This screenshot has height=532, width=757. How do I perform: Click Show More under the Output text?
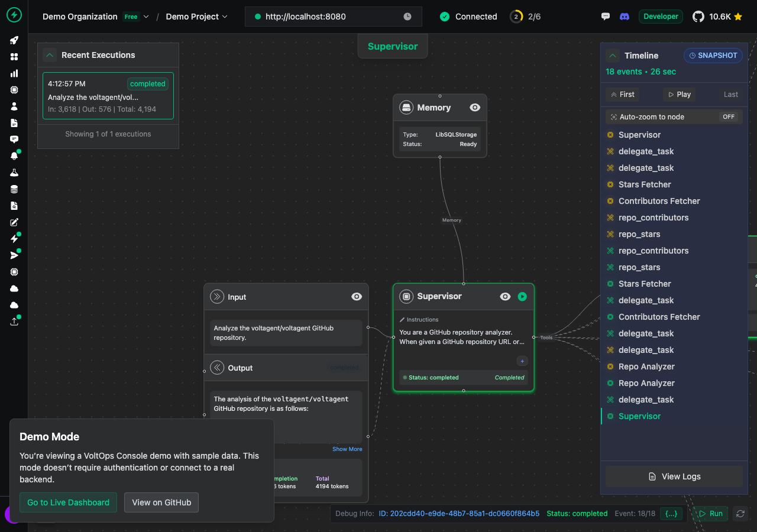point(347,449)
